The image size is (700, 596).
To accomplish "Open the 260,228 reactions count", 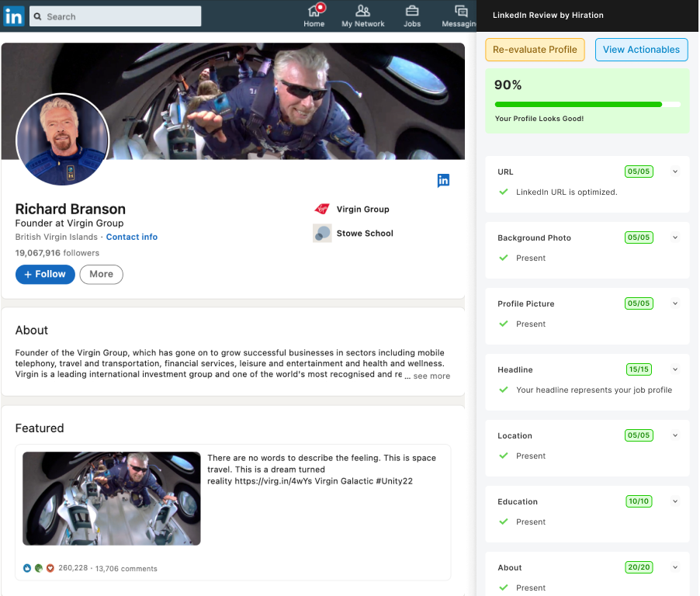I will (73, 568).
